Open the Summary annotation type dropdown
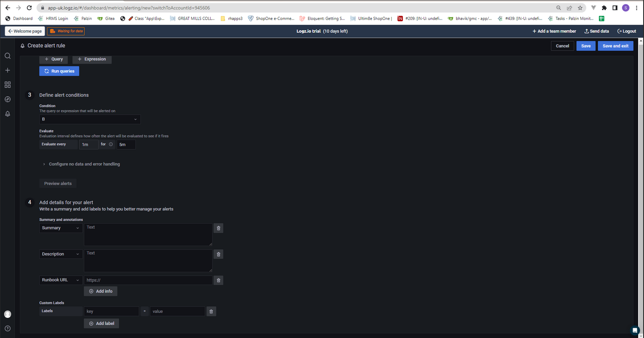The height and width of the screenshot is (338, 644). coord(61,228)
